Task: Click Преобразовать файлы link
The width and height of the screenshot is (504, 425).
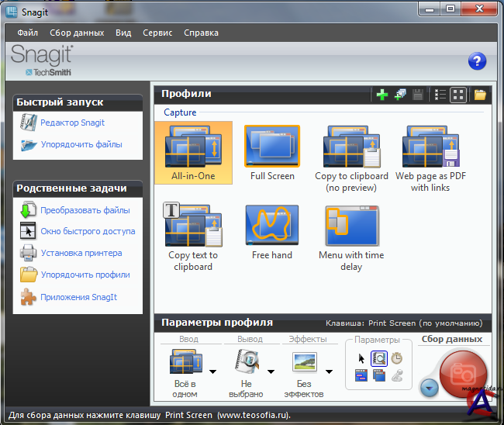Action: point(85,210)
